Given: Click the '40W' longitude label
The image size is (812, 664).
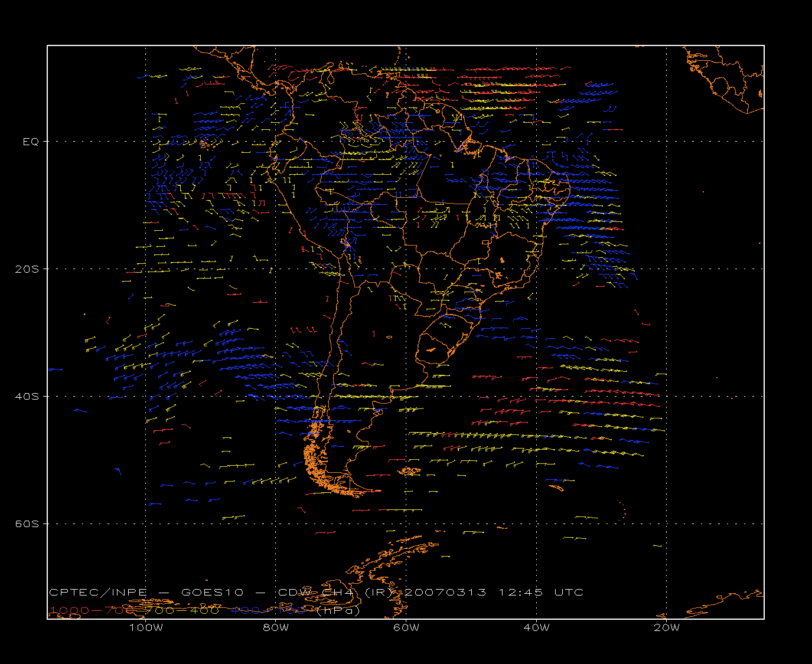Looking at the screenshot, I should (536, 627).
